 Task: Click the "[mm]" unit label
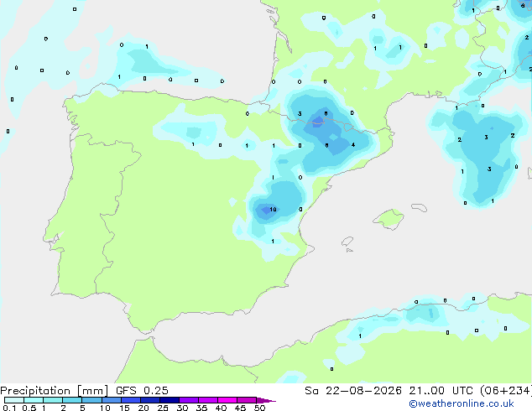(x=93, y=391)
